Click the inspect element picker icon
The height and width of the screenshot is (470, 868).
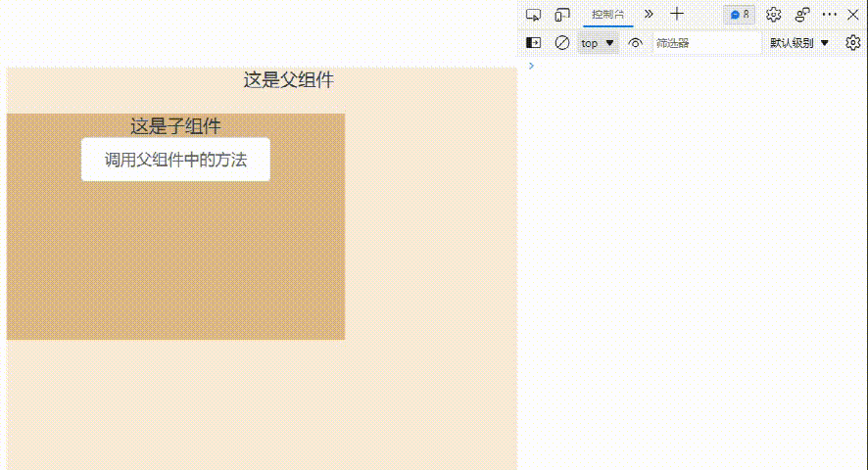tap(533, 15)
